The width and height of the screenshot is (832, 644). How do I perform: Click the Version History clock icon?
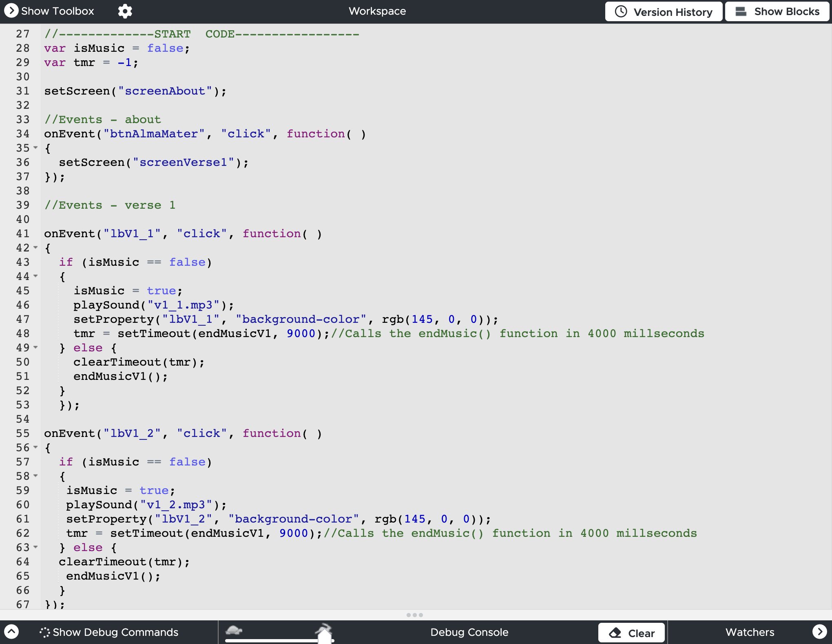(x=621, y=11)
